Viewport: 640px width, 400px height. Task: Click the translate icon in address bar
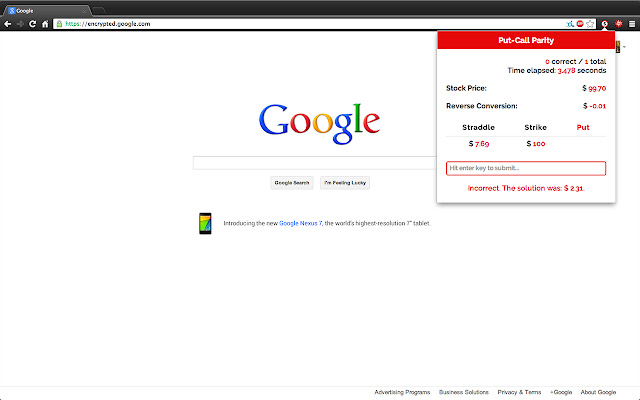(570, 24)
